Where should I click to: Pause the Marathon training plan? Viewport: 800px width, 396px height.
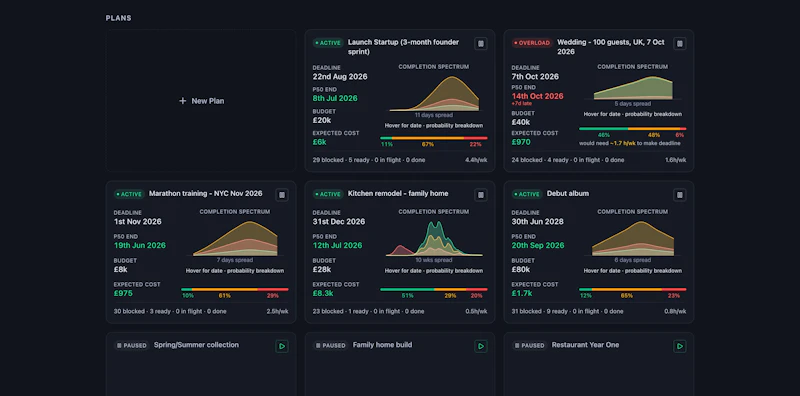pyautogui.click(x=282, y=195)
